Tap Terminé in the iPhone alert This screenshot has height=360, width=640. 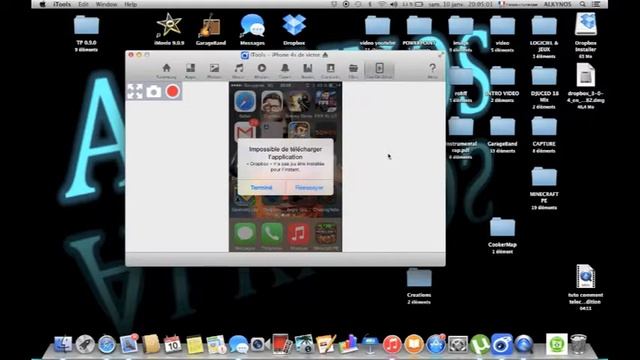261,187
